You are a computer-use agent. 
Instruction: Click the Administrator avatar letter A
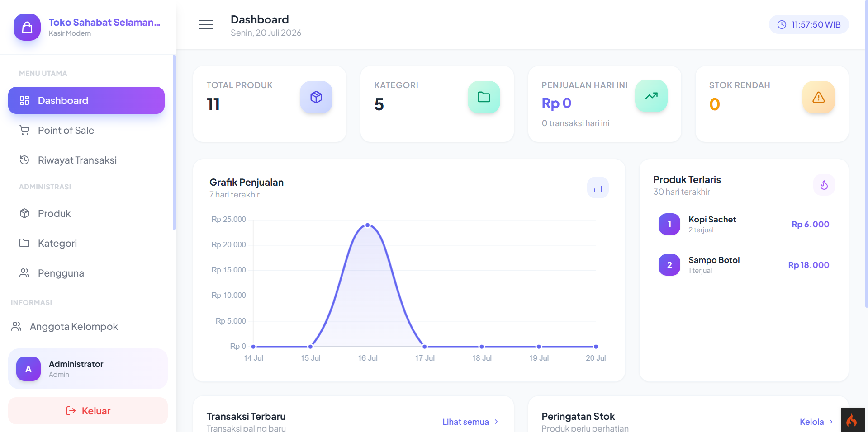click(x=28, y=369)
